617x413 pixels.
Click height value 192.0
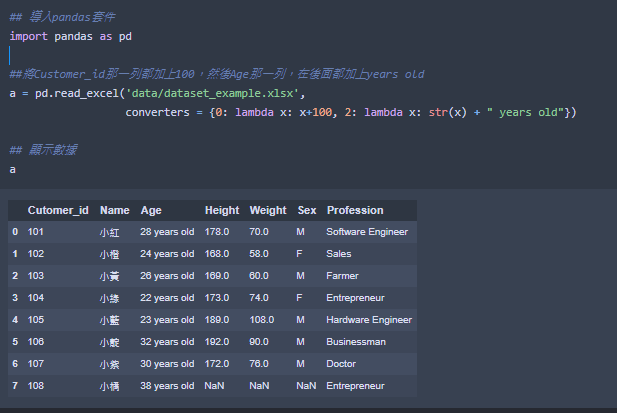(217, 342)
